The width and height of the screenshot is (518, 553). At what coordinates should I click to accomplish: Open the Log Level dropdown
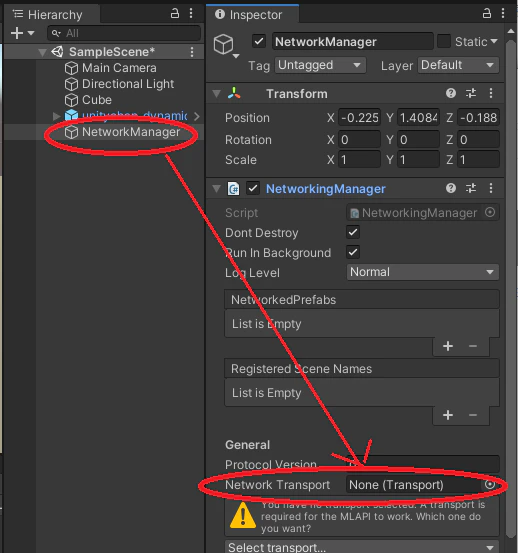coord(423,272)
